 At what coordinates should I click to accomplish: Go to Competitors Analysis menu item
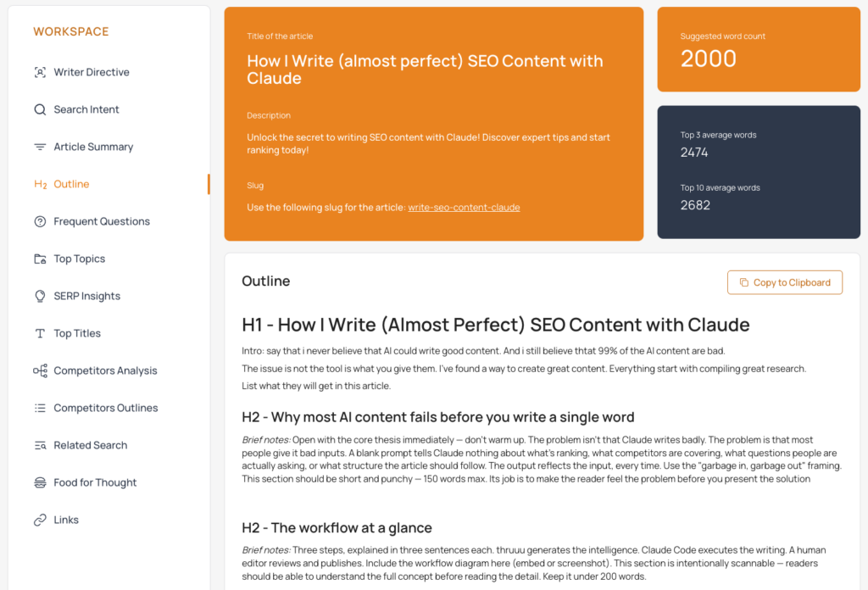(x=105, y=370)
